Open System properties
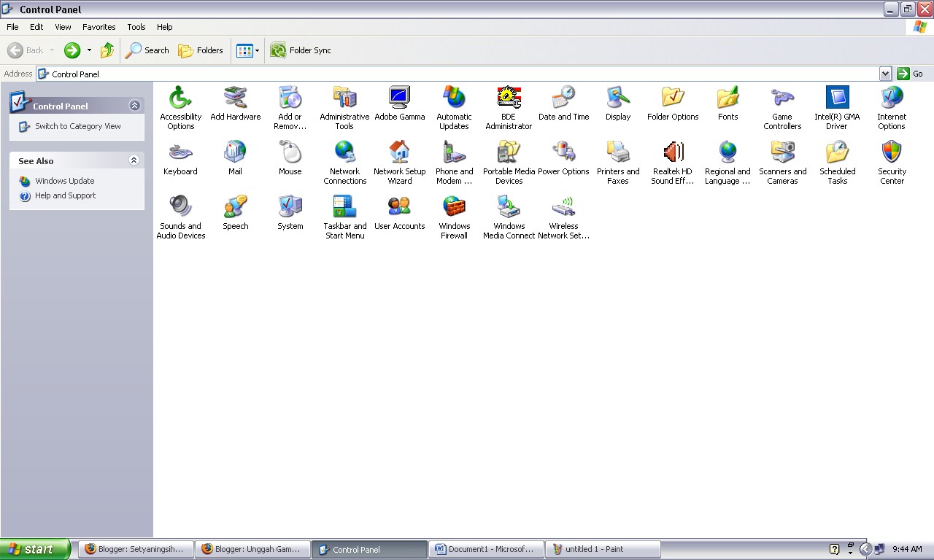This screenshot has width=934, height=560. point(290,212)
